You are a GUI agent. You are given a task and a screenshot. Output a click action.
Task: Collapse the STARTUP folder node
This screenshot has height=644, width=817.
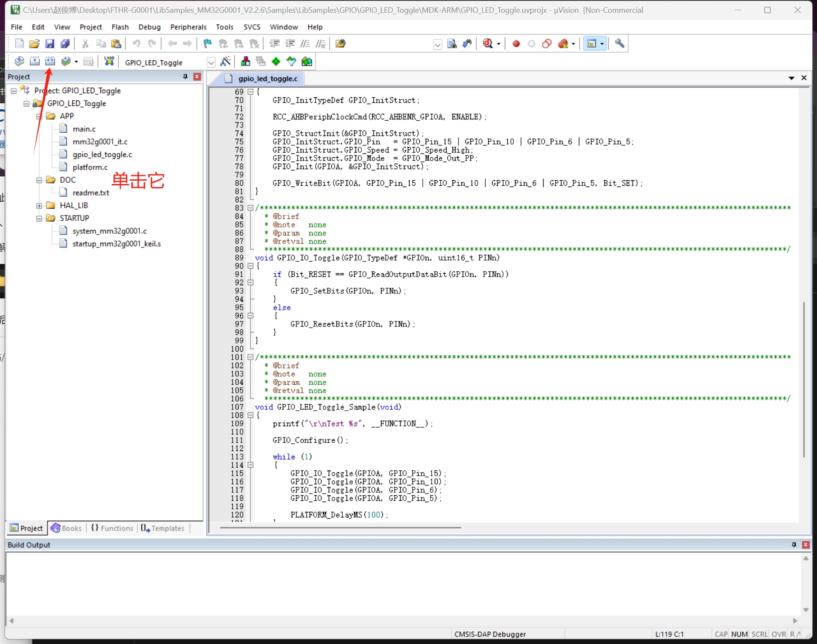39,218
